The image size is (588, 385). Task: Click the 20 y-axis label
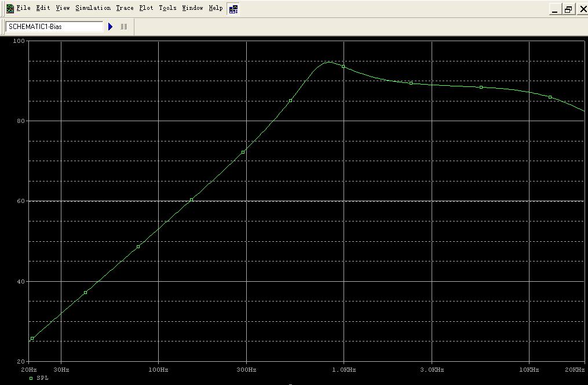coord(21,362)
